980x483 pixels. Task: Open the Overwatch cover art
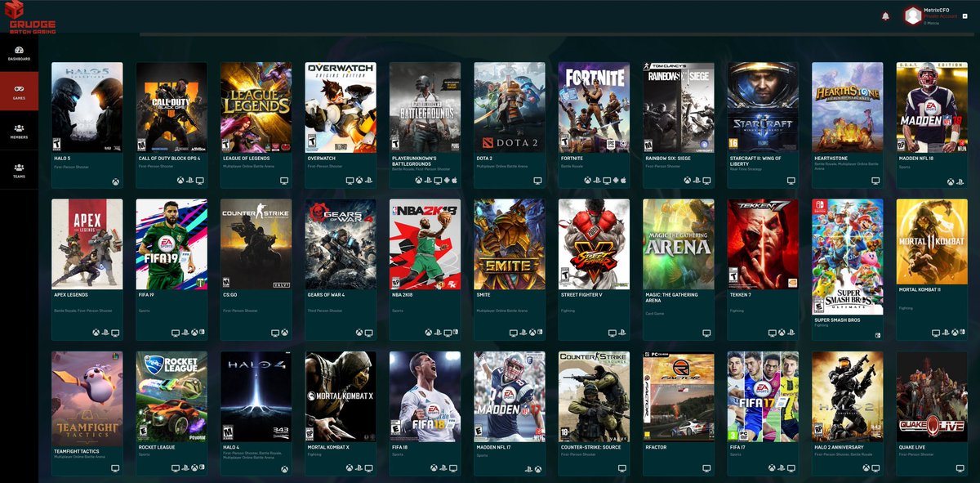pyautogui.click(x=341, y=107)
